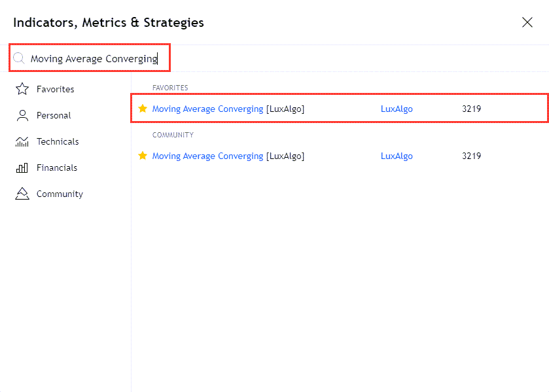Open LuxAlgo author link in Favorites row

click(397, 109)
